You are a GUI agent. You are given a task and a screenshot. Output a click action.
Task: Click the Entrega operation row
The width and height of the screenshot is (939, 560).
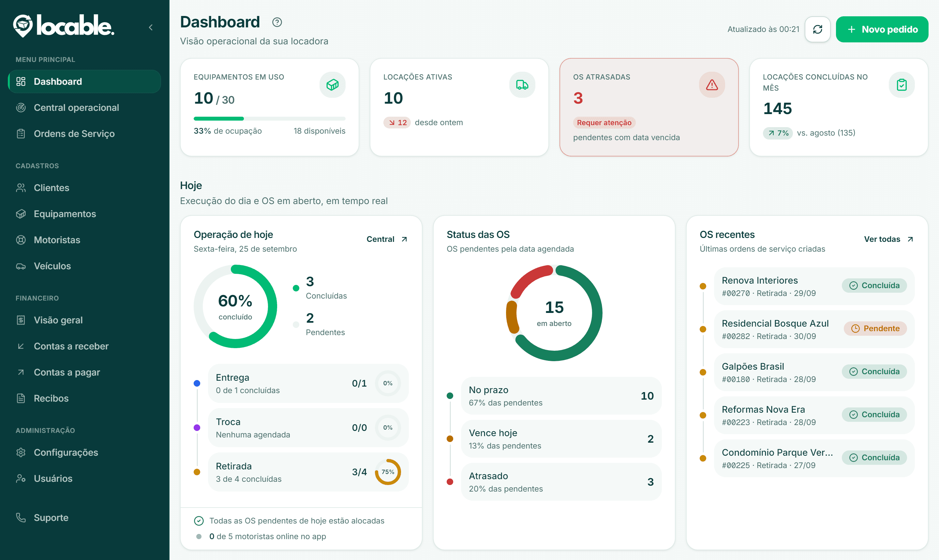click(x=308, y=383)
